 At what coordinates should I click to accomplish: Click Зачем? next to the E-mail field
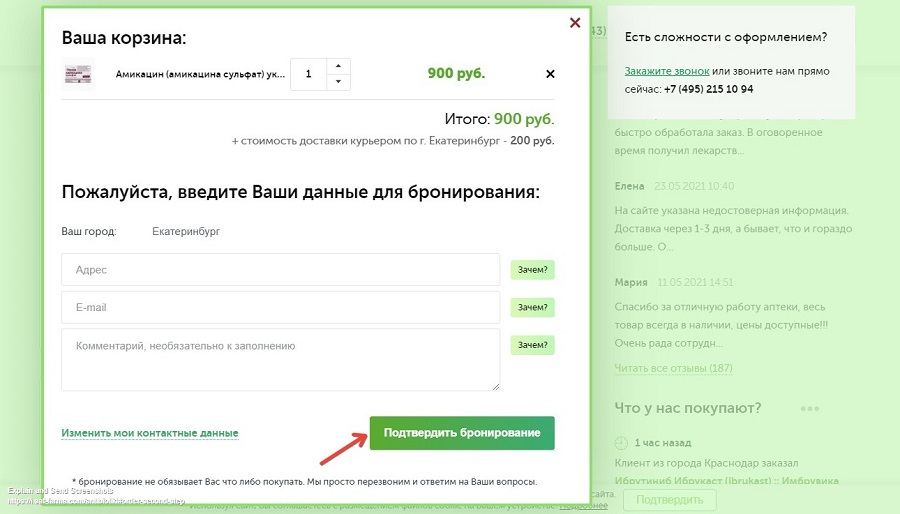pos(532,307)
